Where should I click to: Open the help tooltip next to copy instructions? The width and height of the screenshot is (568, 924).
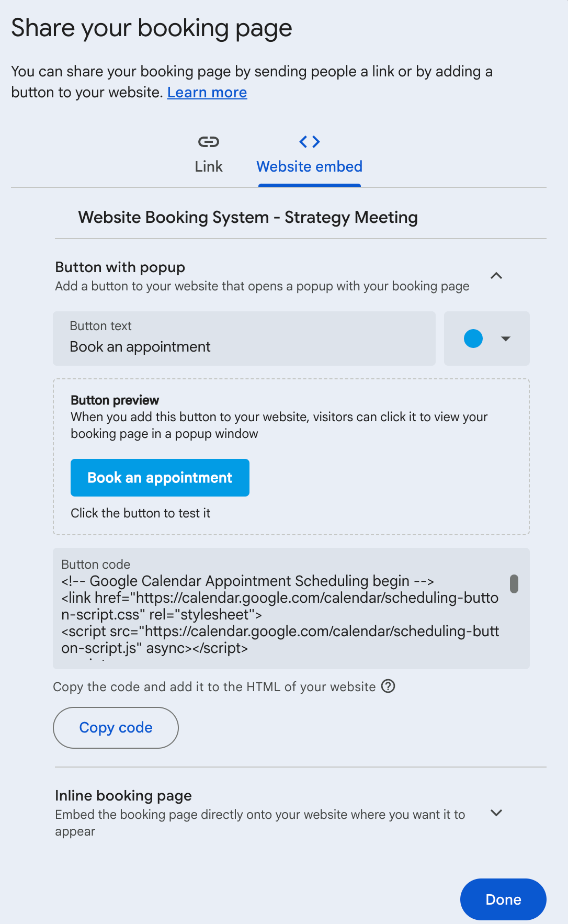point(388,686)
